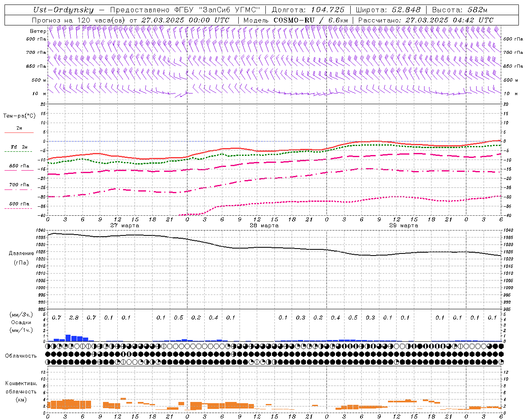Select the forecast line Прогноз на 120 часа(ов)
Screen dimensions: 525x420
click(79, 20)
